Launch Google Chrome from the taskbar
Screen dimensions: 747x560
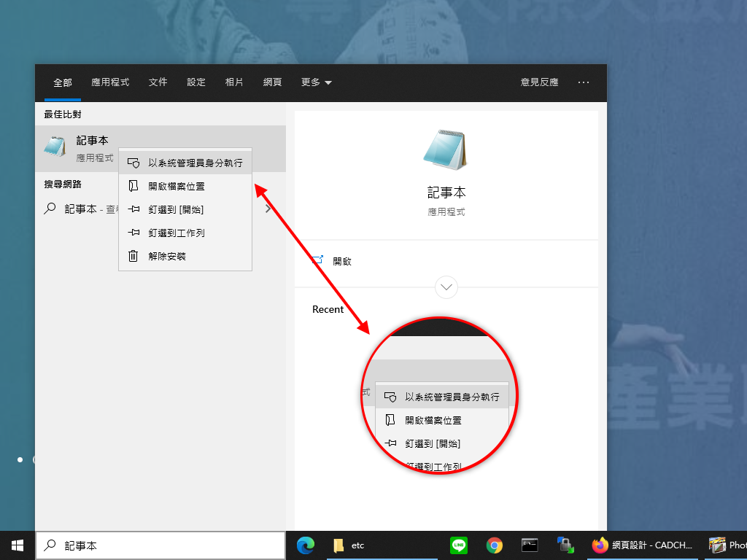point(495,545)
